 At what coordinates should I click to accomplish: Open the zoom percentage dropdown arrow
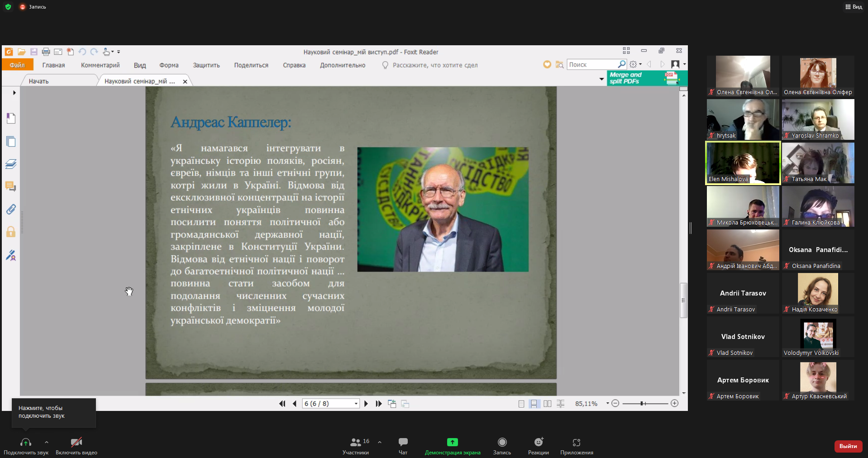(607, 403)
